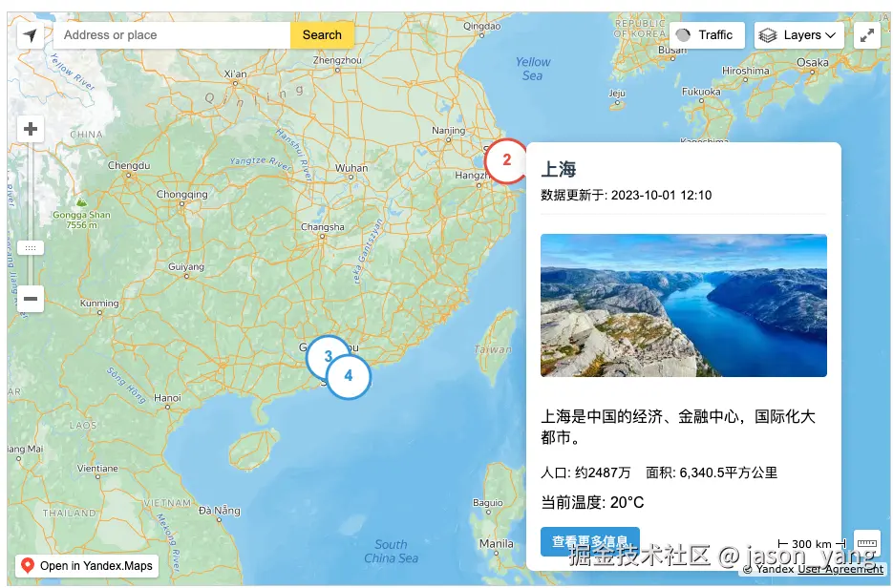
Task: Click the Kunming city label on map
Action: coord(99,304)
